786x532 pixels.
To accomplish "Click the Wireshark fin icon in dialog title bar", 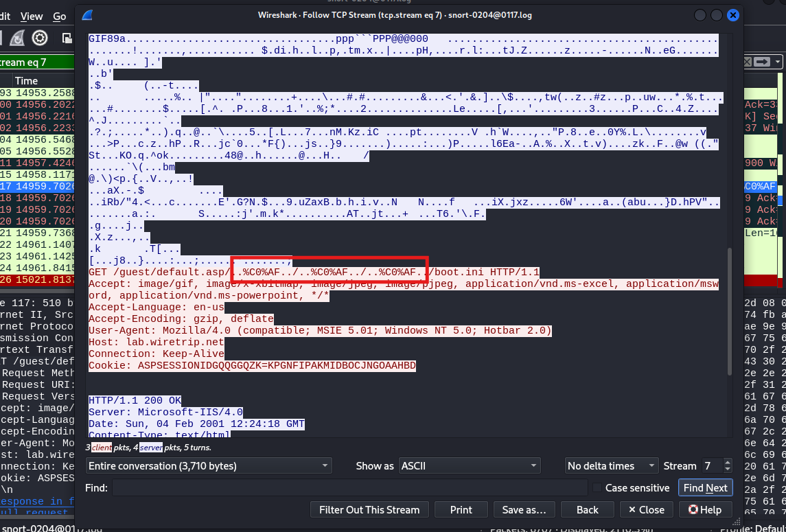I will 87,15.
